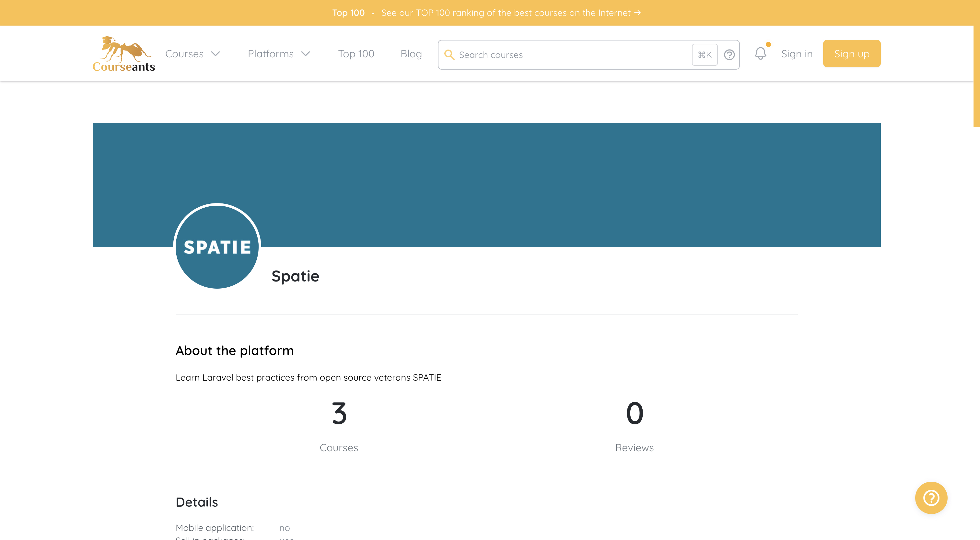Click the blue Spatie cover banner
Image resolution: width=980 pixels, height=540 pixels.
486,185
